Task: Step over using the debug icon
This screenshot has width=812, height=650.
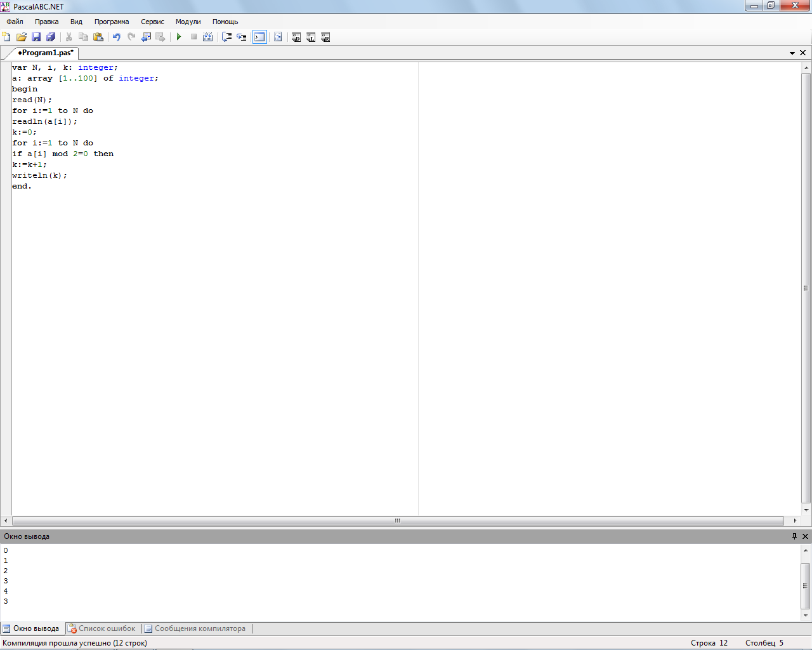Action: pyautogui.click(x=226, y=37)
